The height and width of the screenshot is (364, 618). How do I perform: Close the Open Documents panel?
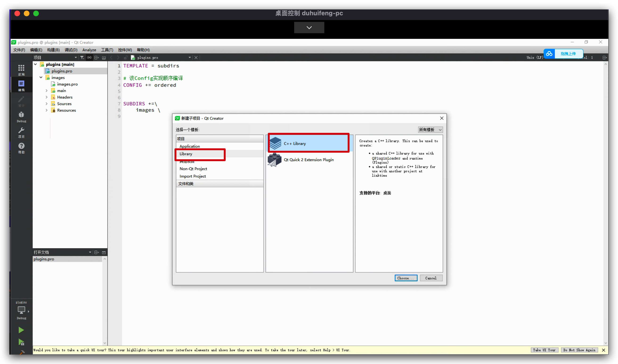click(x=104, y=252)
